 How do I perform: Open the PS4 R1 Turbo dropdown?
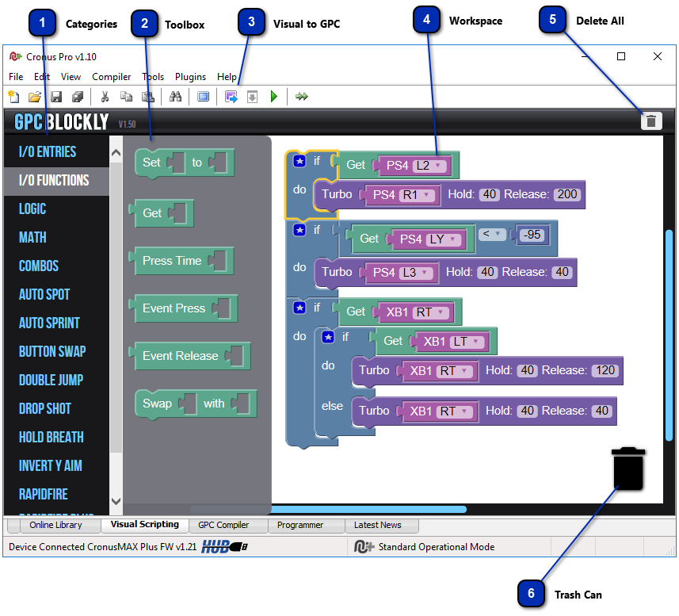point(416,195)
